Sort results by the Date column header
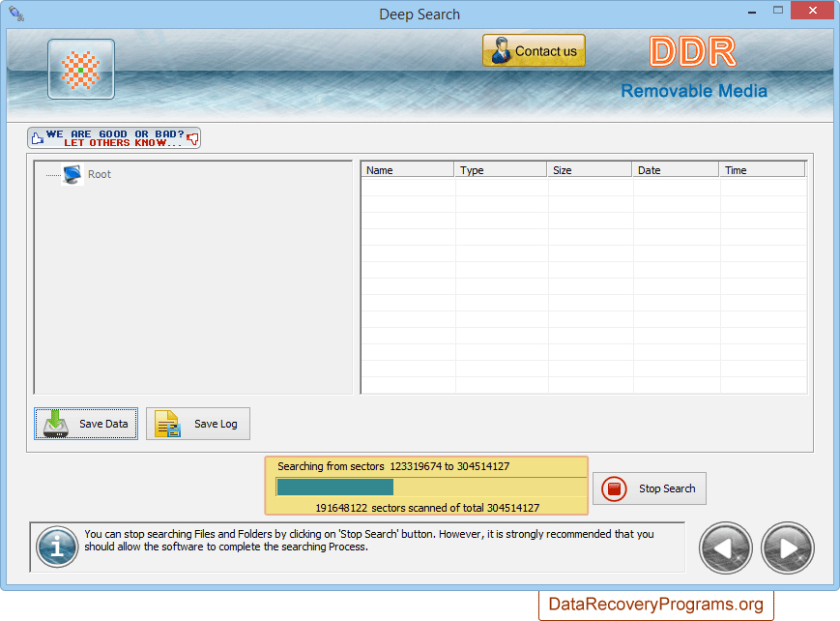 click(676, 170)
